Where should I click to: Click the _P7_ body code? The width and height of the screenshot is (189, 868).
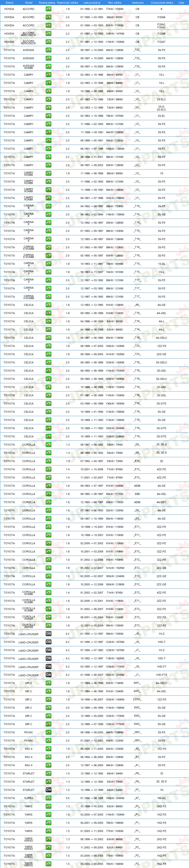click(x=137, y=790)
